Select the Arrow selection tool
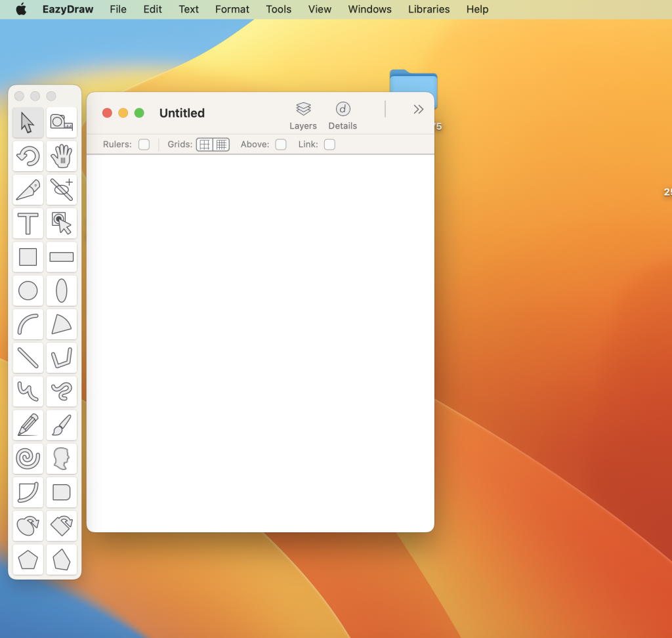This screenshot has height=638, width=672. [x=28, y=123]
